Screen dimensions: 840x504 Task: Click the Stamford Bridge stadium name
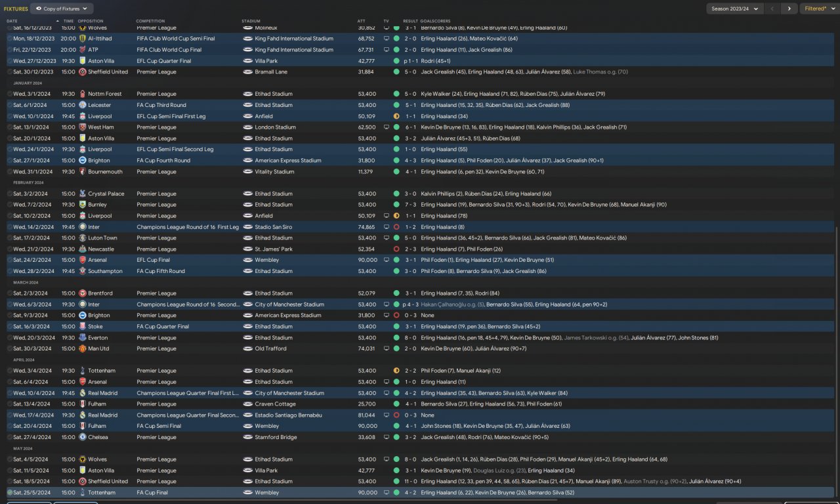pos(276,437)
